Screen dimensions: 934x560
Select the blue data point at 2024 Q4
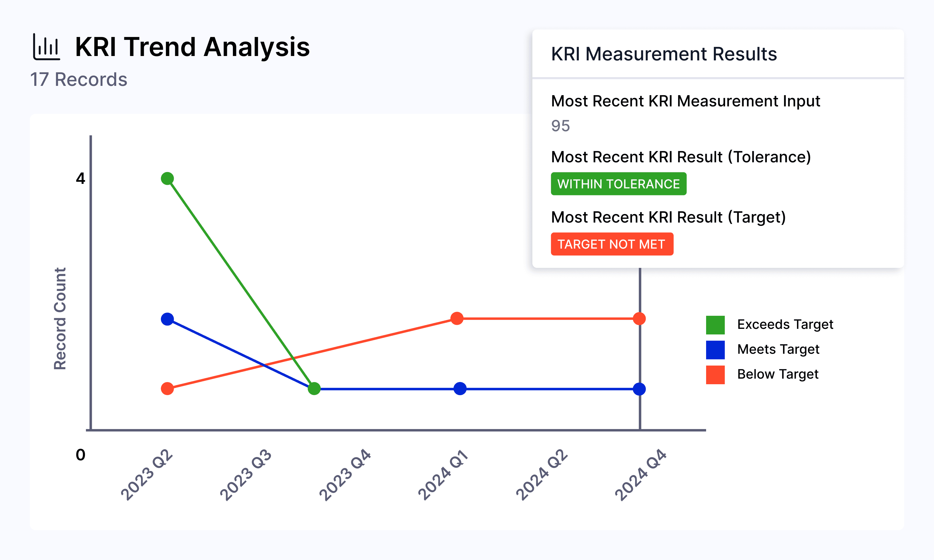click(x=639, y=389)
